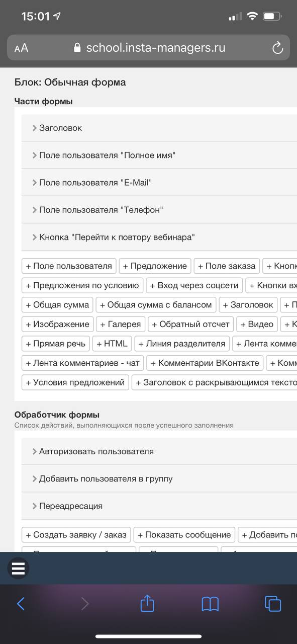Image resolution: width=297 pixels, height=644 pixels.
Task: Add a Предложение part
Action: pyautogui.click(x=155, y=266)
